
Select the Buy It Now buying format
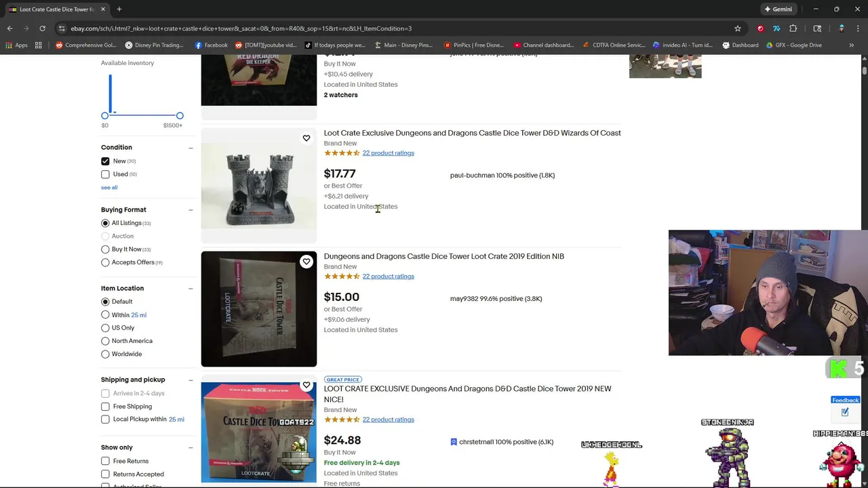pyautogui.click(x=105, y=249)
